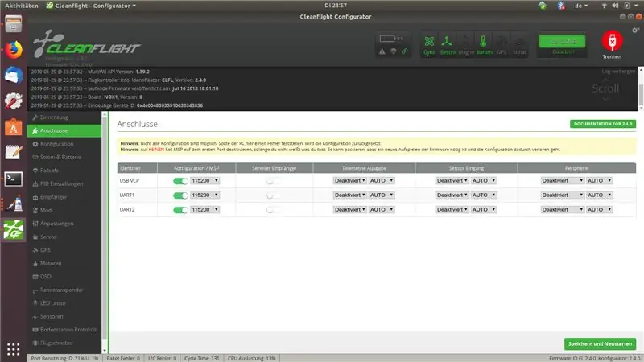This screenshot has height=362, width=644.
Task: Open UART1 peripherals Deaktiviert dropdown
Action: point(562,195)
